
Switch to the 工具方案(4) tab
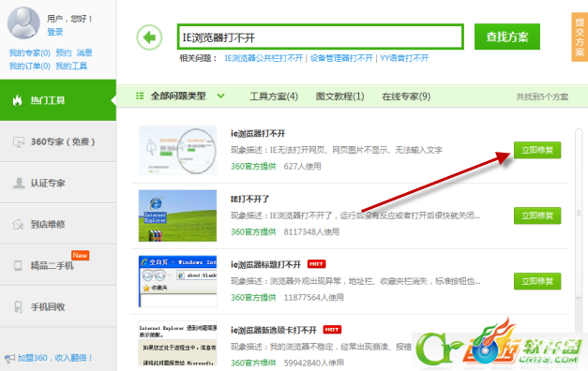click(274, 96)
